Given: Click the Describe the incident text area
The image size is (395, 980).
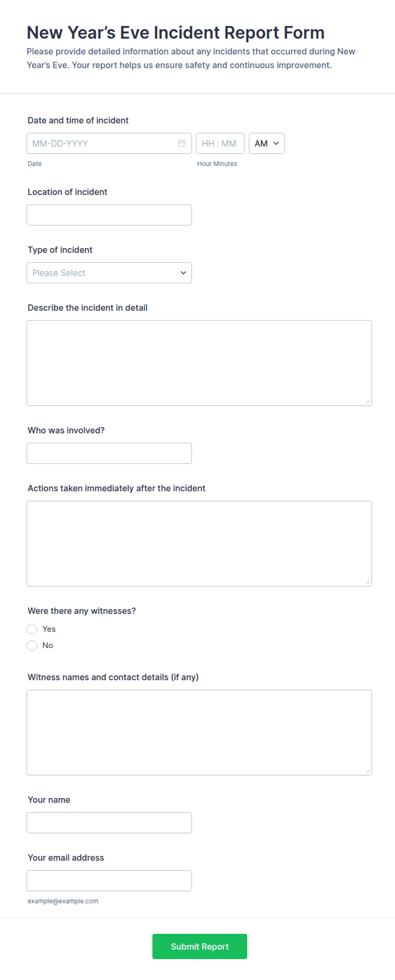Looking at the screenshot, I should click(199, 363).
